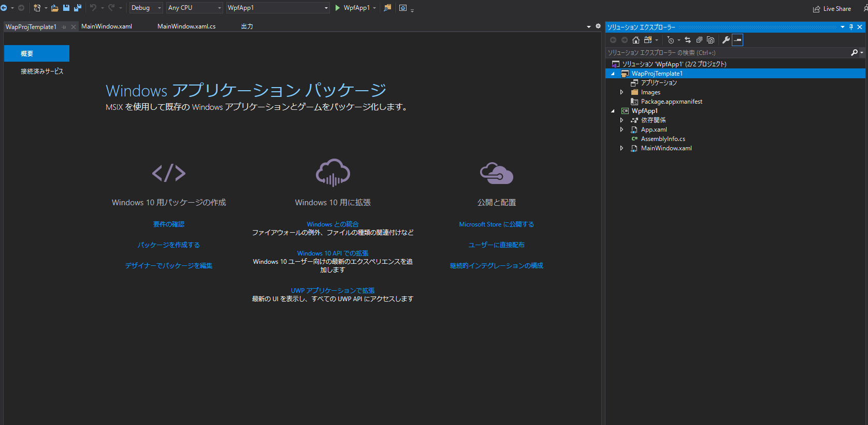The width and height of the screenshot is (868, 425).
Task: Start debugging with the green play arrow
Action: (x=338, y=8)
